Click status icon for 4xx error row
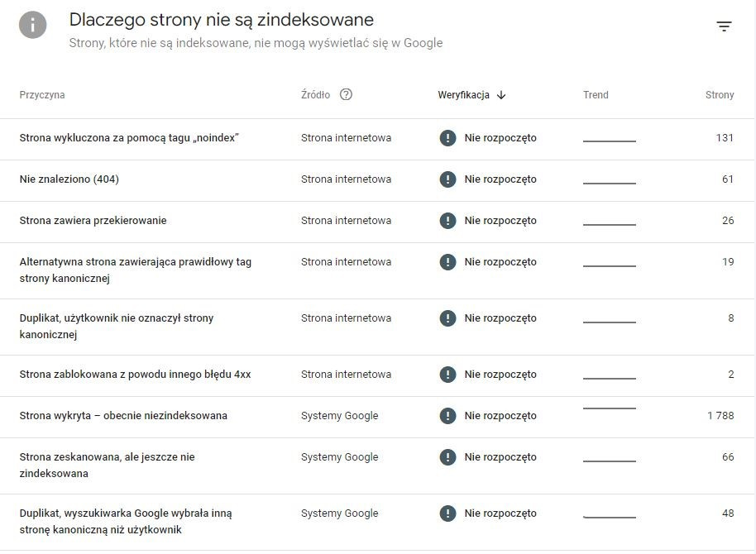Image resolution: width=756 pixels, height=554 pixels. pos(447,375)
